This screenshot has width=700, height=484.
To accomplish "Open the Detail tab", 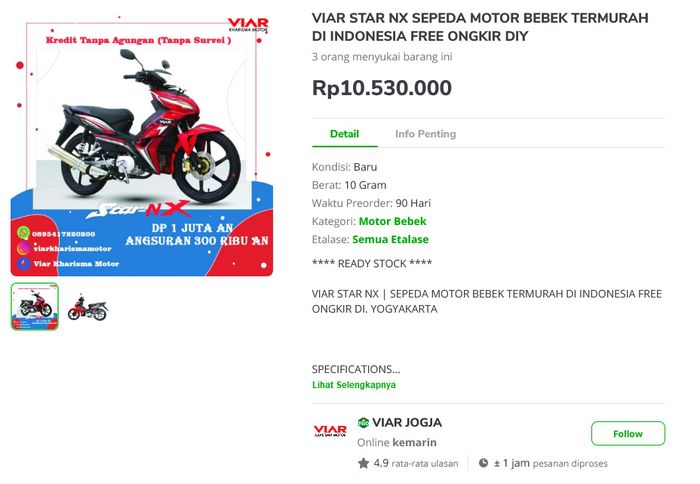I will pyautogui.click(x=344, y=134).
